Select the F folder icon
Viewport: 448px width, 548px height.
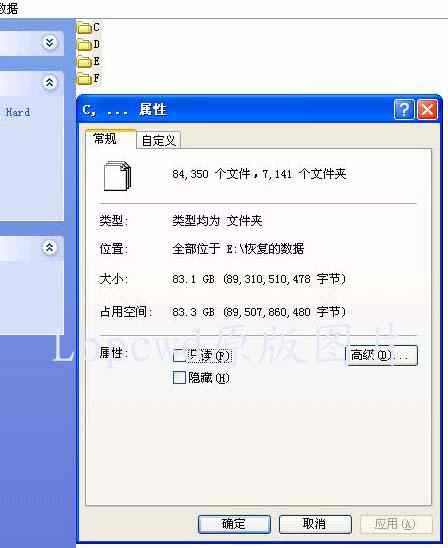click(84, 79)
